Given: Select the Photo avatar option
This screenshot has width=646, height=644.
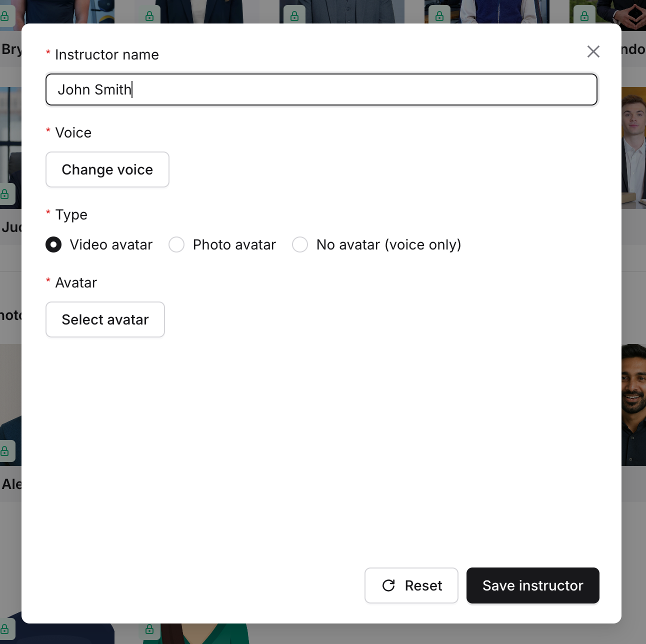Looking at the screenshot, I should (176, 244).
